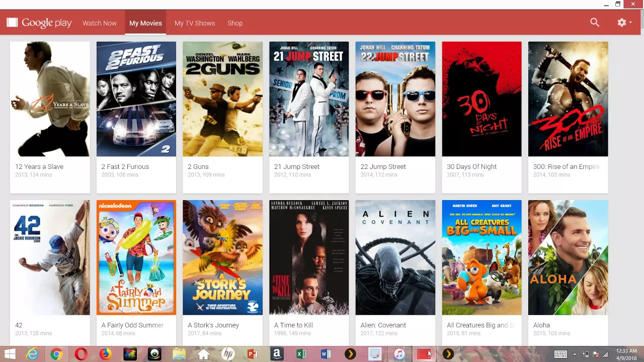
Task: Open the network signal tray icon
Action: [605, 354]
